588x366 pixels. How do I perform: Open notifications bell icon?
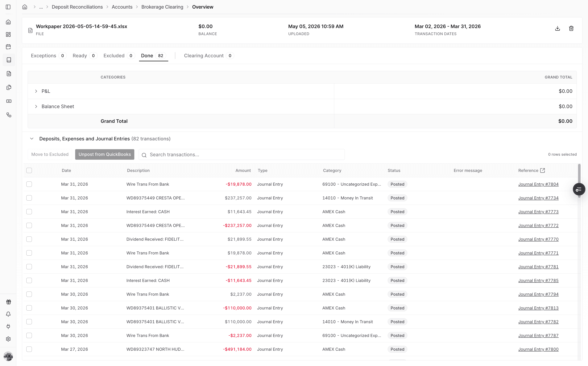8,314
